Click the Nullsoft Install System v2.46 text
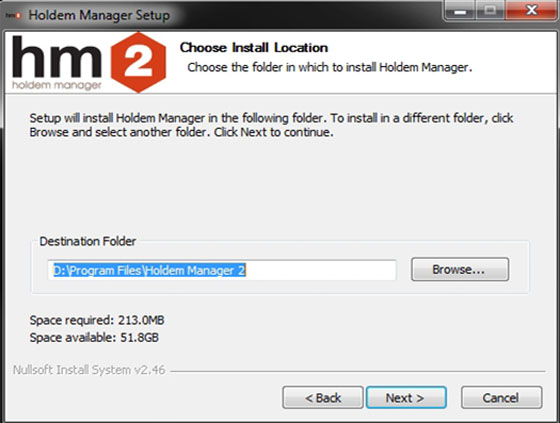This screenshot has width=560, height=423. (89, 370)
